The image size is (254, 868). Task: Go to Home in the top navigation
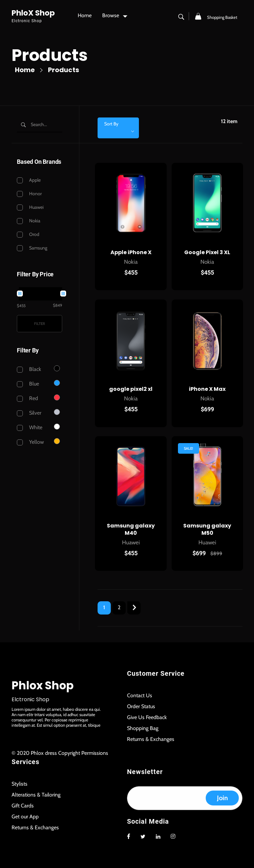[x=85, y=16]
